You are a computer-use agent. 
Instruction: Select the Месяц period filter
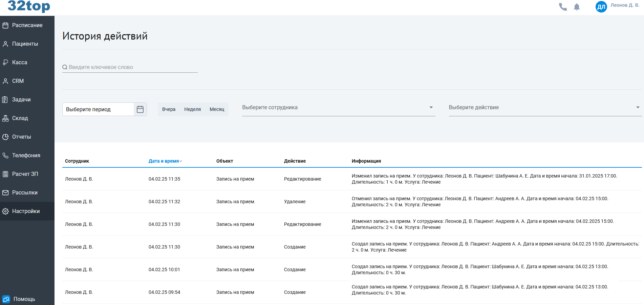pos(217,109)
